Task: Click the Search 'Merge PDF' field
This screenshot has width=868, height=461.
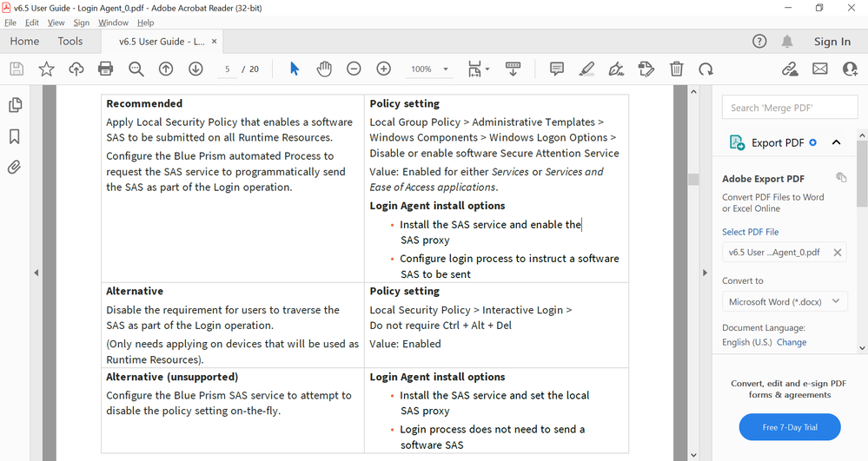Action: [790, 108]
